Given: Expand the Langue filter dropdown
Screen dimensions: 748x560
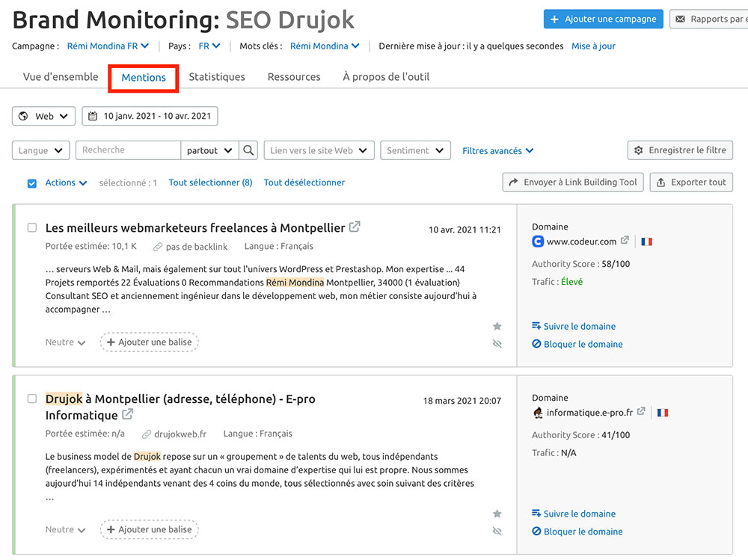Looking at the screenshot, I should [x=40, y=150].
